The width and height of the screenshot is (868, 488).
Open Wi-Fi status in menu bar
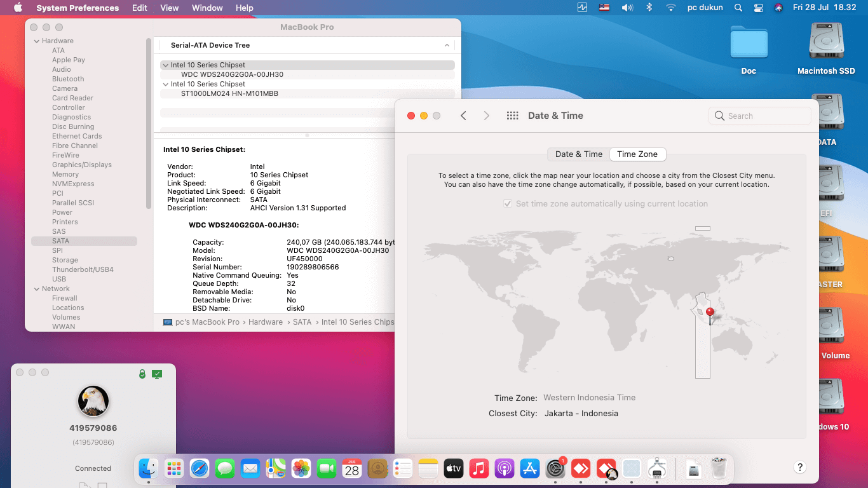(x=670, y=8)
